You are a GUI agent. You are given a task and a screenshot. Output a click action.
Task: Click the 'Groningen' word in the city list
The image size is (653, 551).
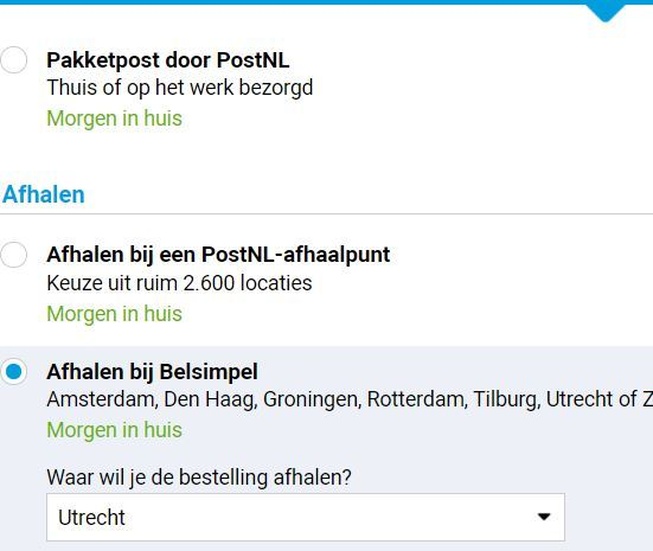click(x=311, y=400)
